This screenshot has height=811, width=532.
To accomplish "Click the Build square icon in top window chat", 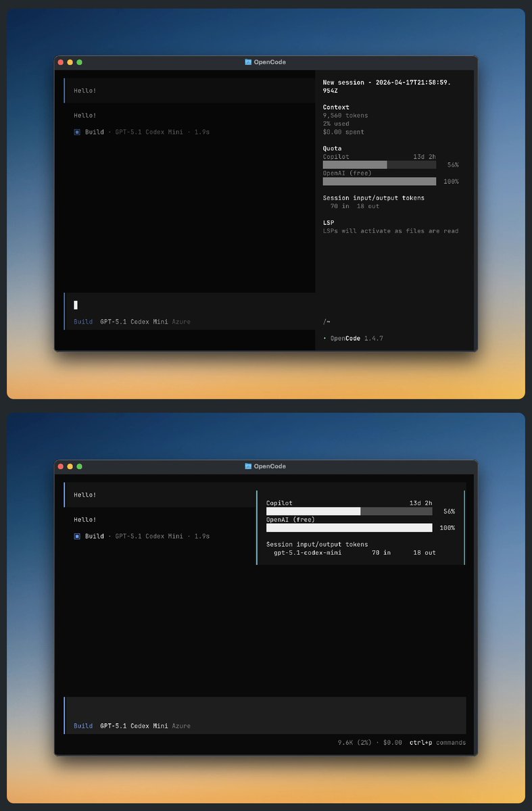I will (77, 132).
